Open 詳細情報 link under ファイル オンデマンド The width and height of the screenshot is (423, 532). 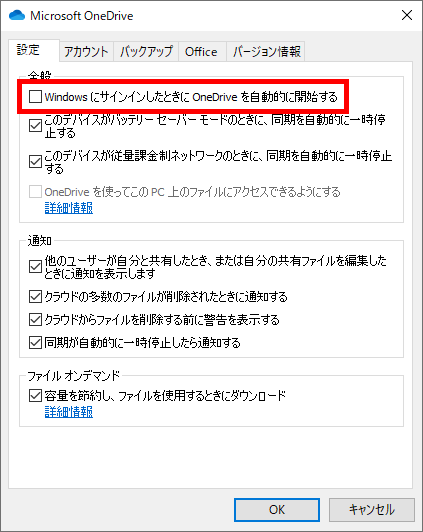(69, 412)
